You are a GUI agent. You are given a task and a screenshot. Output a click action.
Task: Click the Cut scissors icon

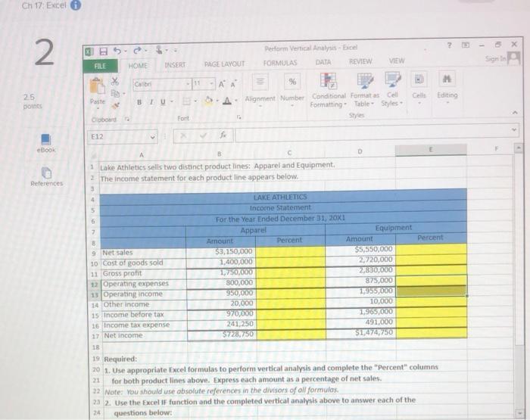point(115,81)
